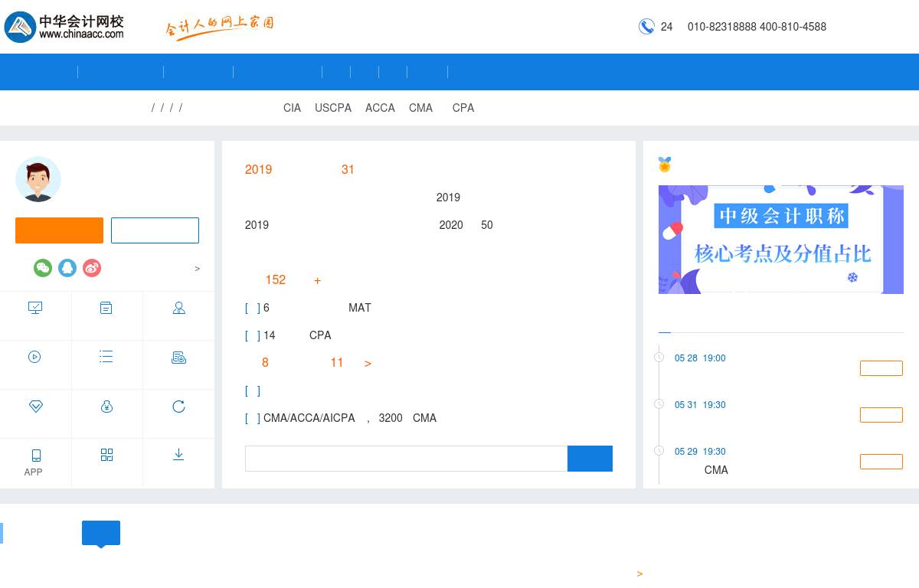Select USCPA in the sub-navigation
Viewport: 919px width, 588px height.
333,108
